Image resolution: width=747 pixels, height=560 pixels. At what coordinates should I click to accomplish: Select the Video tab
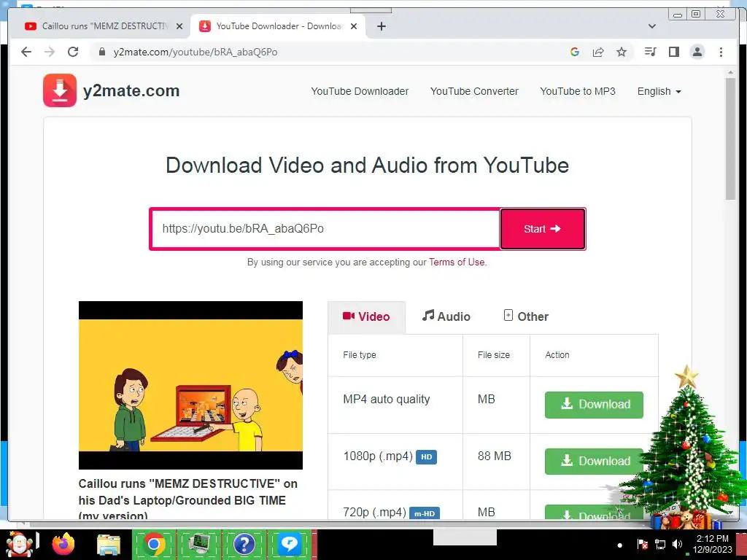coord(366,316)
